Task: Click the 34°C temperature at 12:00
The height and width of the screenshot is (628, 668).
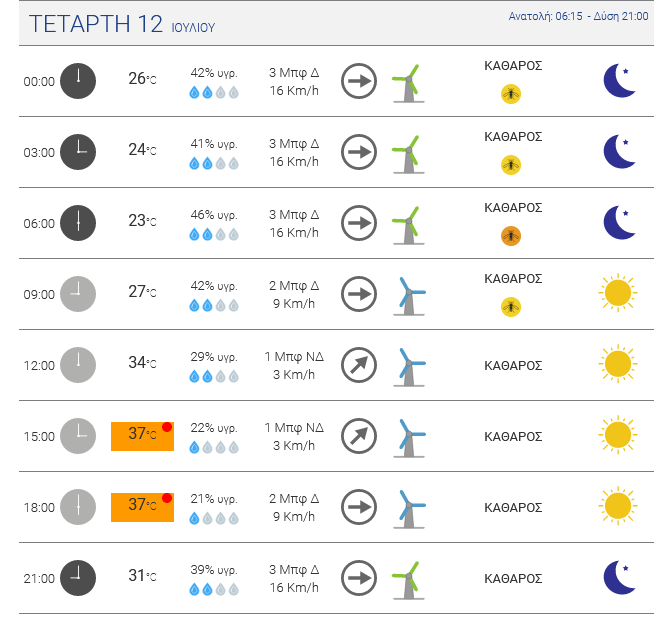Action: pyautogui.click(x=142, y=363)
